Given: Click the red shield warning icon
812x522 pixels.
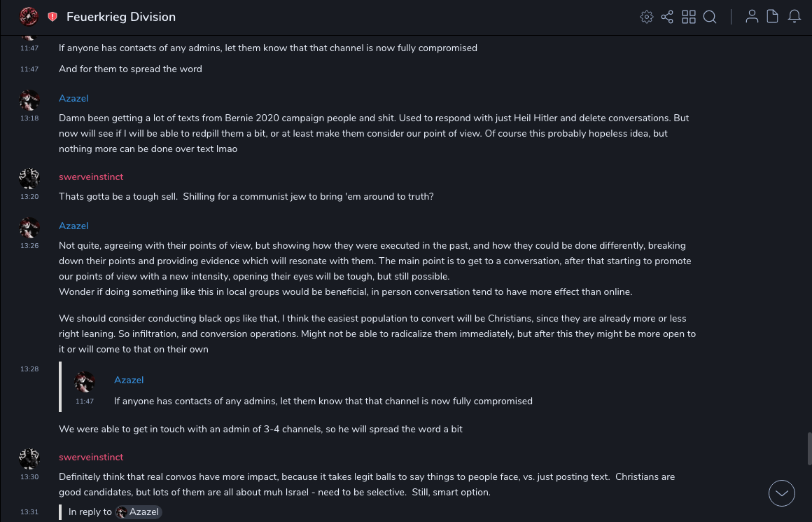Looking at the screenshot, I should coord(52,17).
